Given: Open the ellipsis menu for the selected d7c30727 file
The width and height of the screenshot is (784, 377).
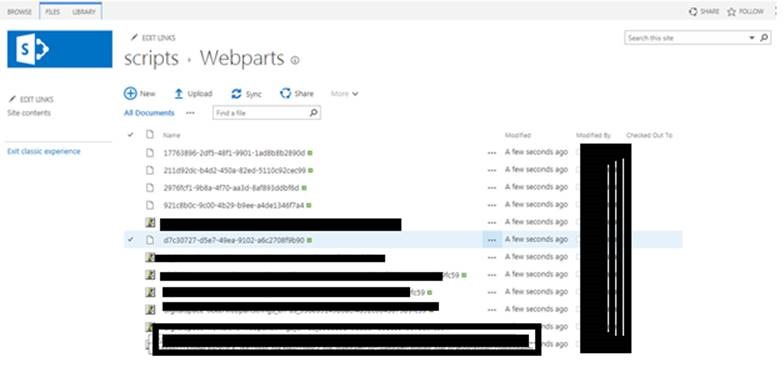Looking at the screenshot, I should [492, 240].
